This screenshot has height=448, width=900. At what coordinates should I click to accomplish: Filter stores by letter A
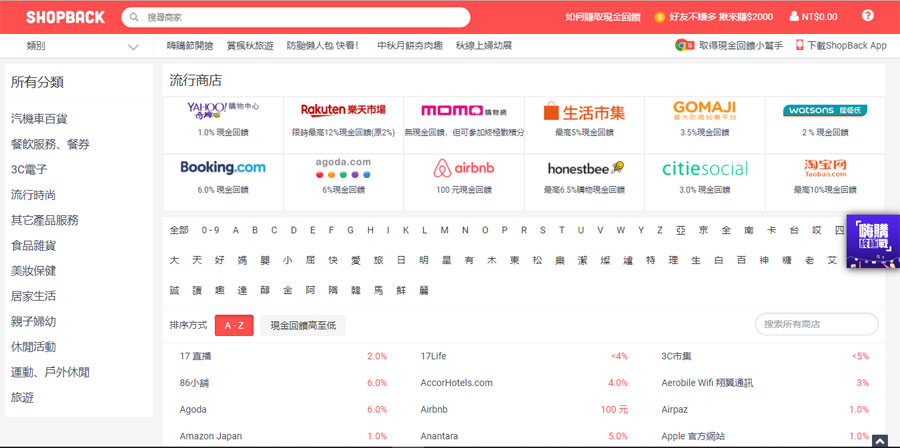[x=235, y=230]
